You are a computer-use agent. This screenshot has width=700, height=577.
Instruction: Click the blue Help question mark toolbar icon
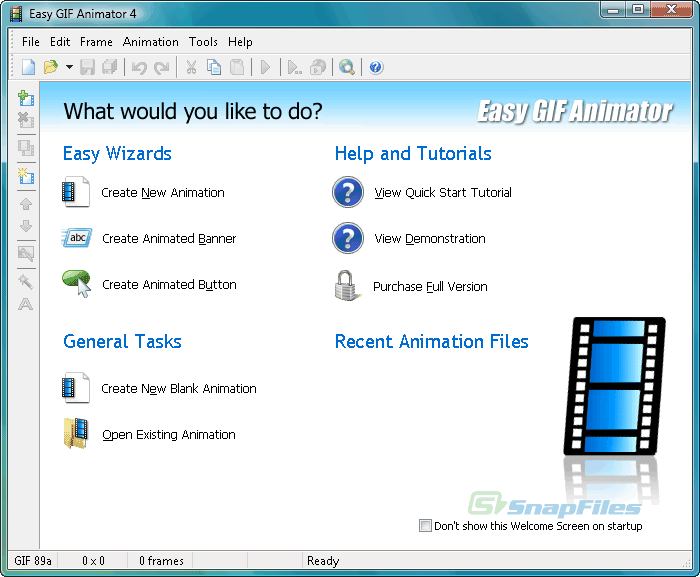point(376,67)
